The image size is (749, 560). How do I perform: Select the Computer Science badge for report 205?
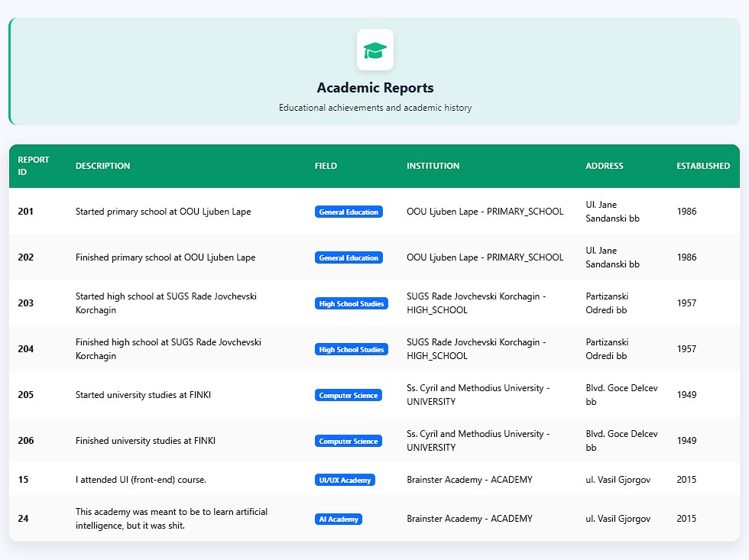click(349, 395)
